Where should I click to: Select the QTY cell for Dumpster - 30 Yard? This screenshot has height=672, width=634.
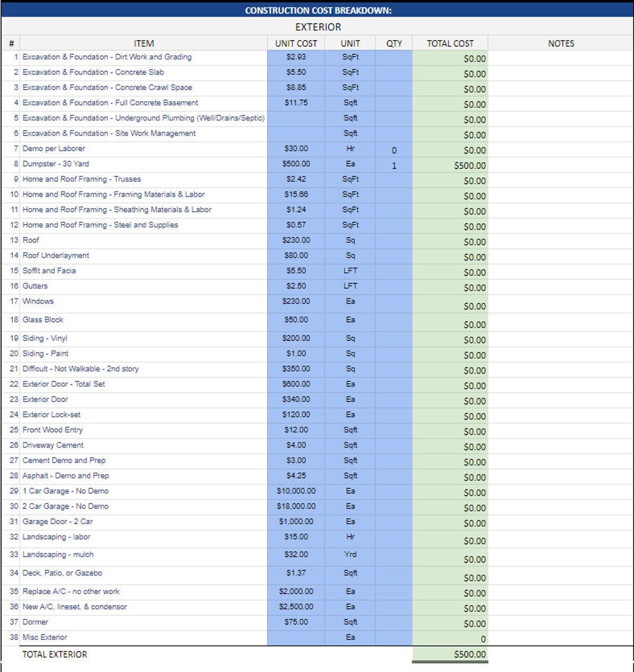tap(395, 165)
